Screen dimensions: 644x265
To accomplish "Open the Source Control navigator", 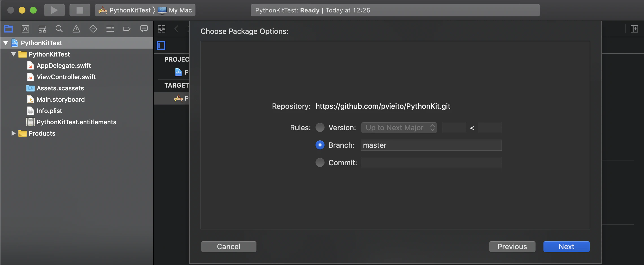I will pyautogui.click(x=25, y=29).
